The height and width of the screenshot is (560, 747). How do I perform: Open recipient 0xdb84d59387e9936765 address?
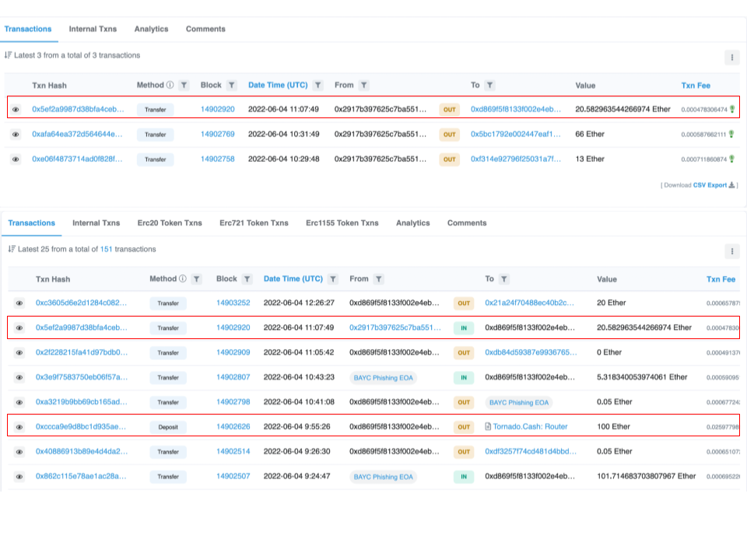531,352
